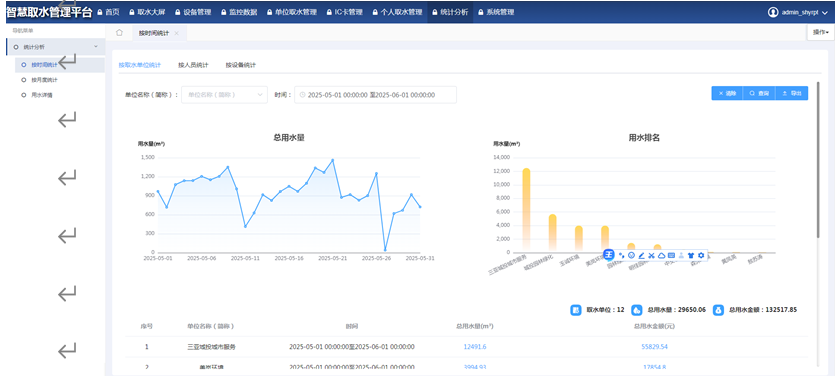This screenshot has width=840, height=376.
Task: Select 用水详情 in sidebar
Action: click(x=41, y=95)
